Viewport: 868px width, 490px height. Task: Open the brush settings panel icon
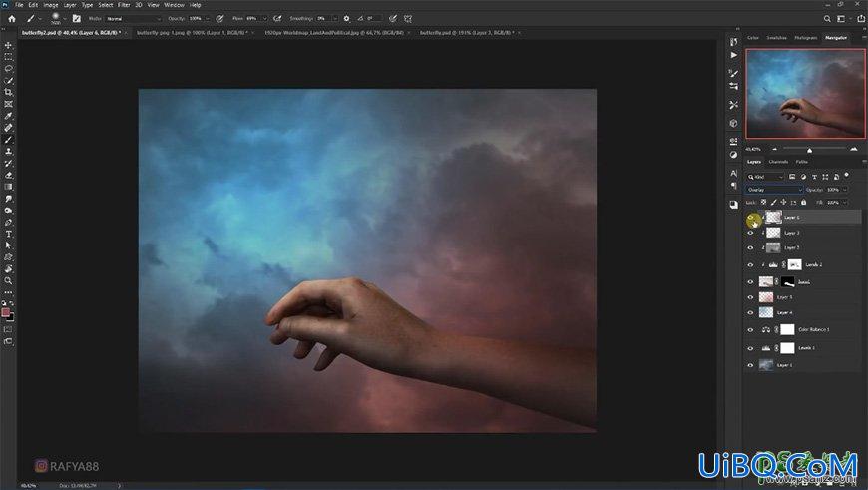(x=77, y=18)
